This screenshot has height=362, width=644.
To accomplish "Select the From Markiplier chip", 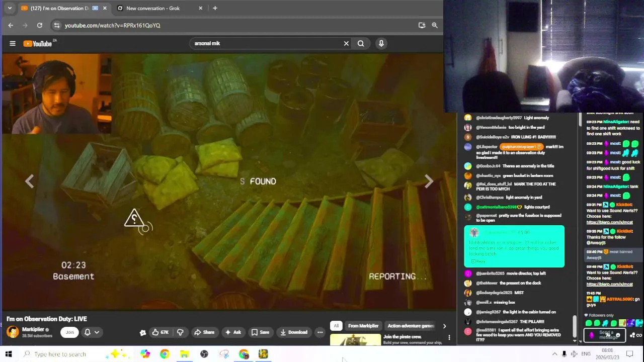I will point(363,326).
